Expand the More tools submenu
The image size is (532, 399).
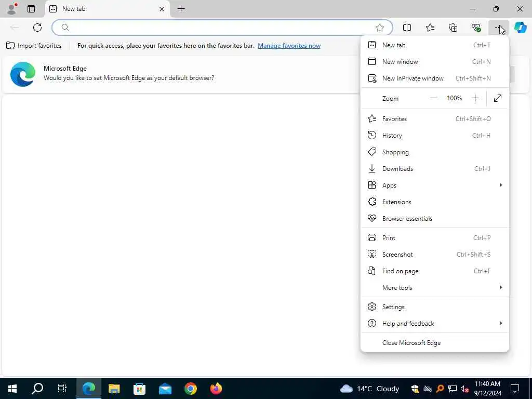[435, 288]
